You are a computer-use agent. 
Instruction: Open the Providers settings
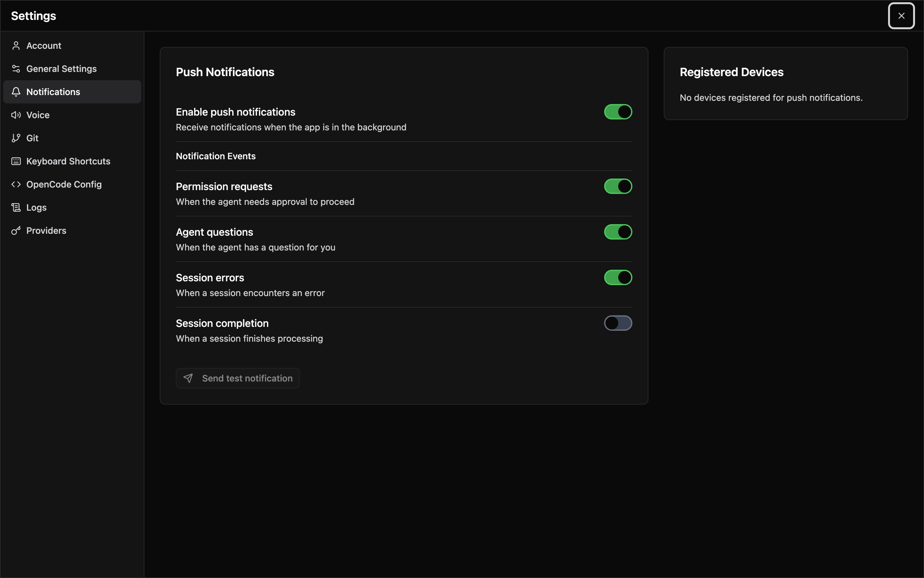tap(72, 231)
